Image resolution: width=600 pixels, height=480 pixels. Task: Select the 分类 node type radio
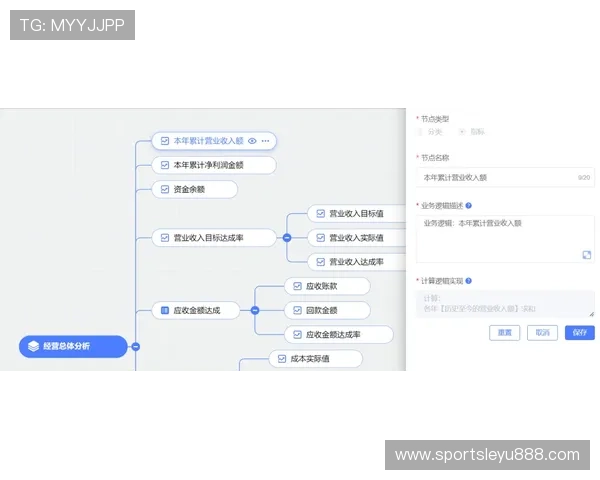pos(420,132)
